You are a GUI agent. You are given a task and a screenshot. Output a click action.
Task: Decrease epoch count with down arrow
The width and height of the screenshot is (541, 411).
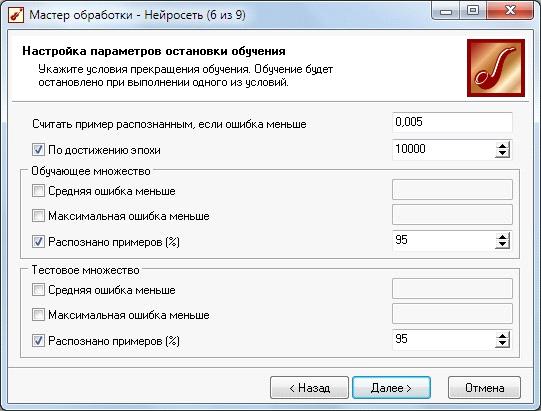click(503, 154)
